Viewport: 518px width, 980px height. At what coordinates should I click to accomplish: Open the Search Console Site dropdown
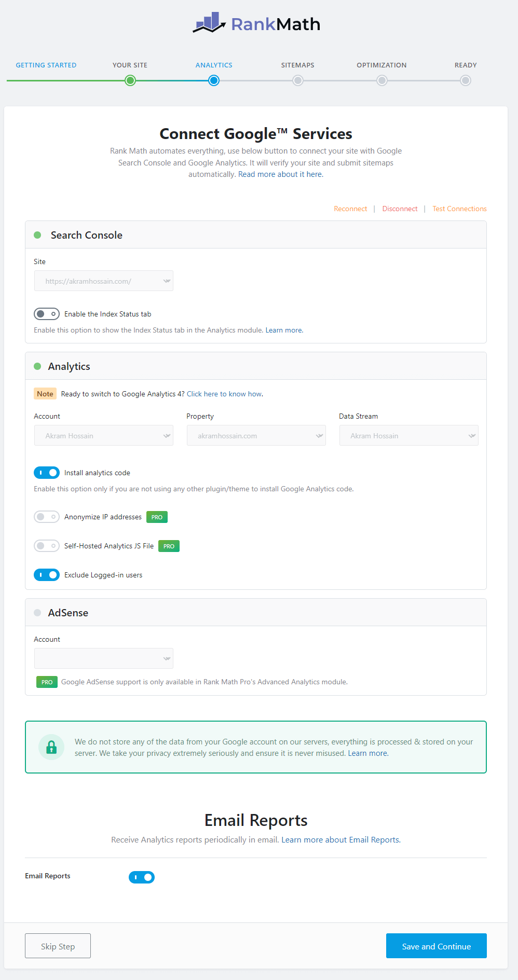[104, 281]
